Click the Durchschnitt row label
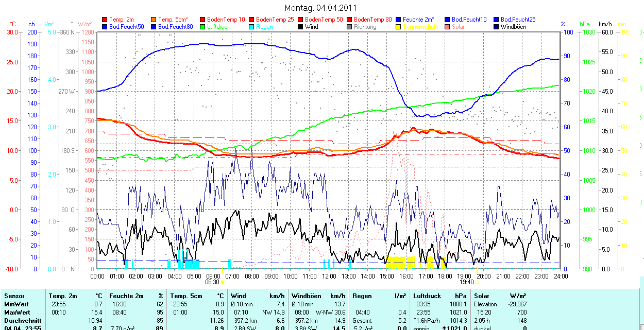Screen dimensions: 644x330 coord(22,320)
